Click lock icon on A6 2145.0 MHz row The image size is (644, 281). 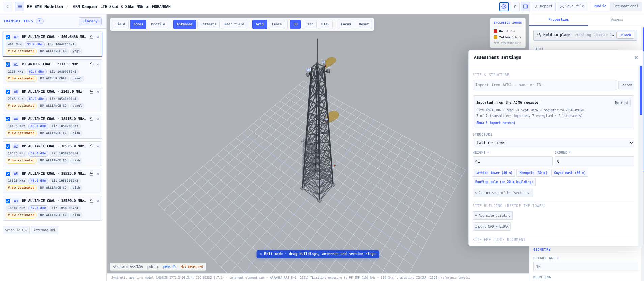click(91, 92)
